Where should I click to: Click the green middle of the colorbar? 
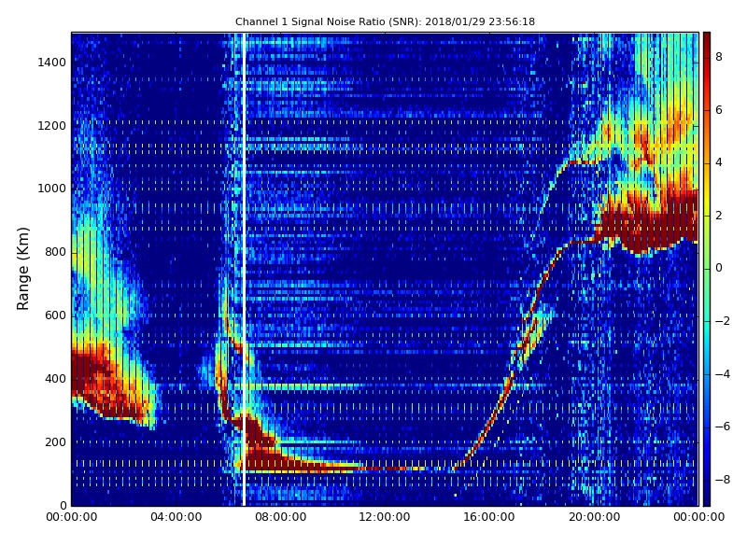(x=707, y=269)
